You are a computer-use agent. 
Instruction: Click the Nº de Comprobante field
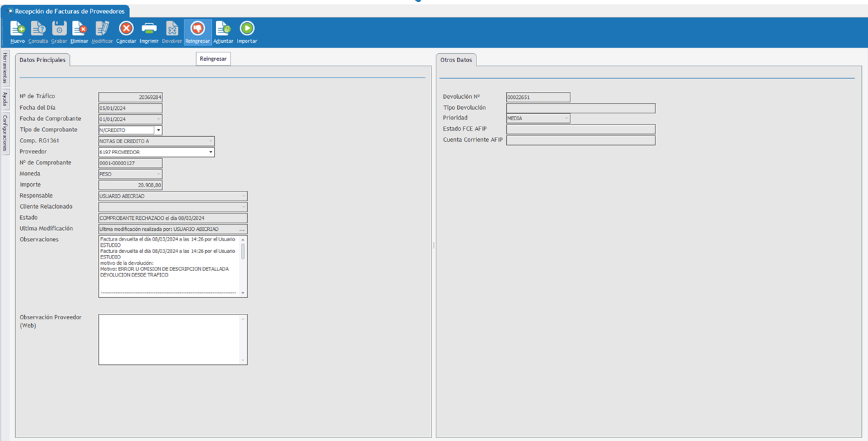pos(131,163)
